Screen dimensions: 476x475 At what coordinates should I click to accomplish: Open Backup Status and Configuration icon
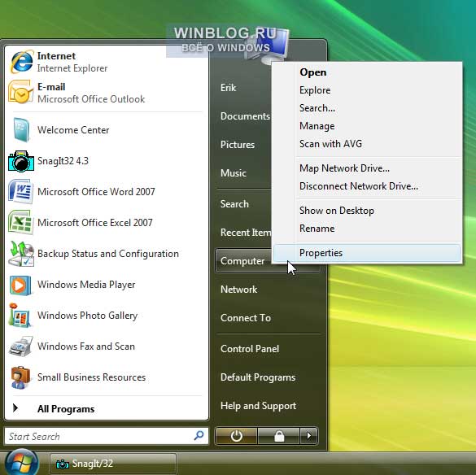point(21,254)
